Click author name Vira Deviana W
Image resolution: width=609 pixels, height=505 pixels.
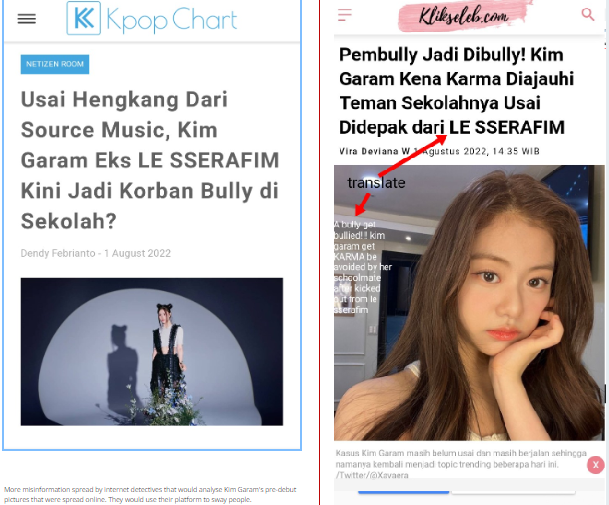(x=374, y=151)
